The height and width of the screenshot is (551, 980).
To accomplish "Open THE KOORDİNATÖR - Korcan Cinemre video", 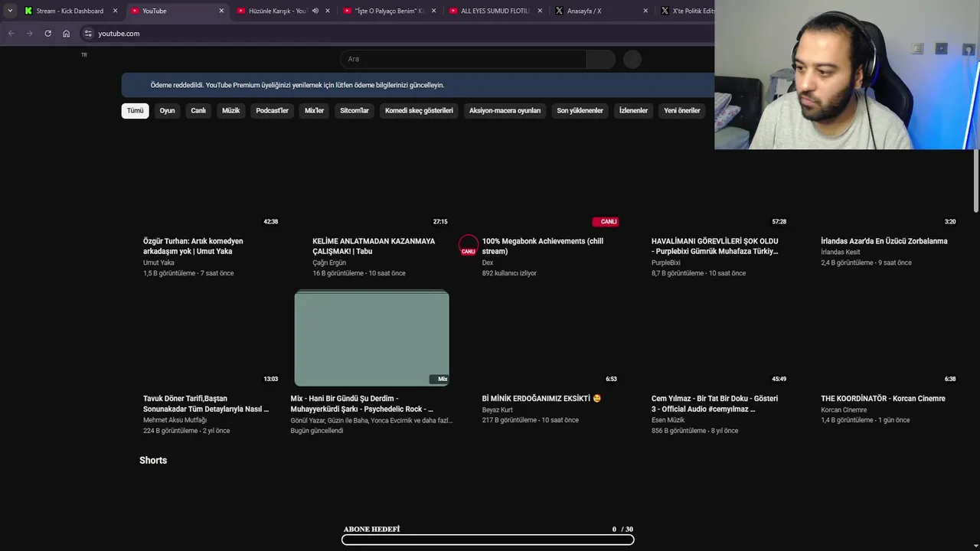I will point(883,399).
